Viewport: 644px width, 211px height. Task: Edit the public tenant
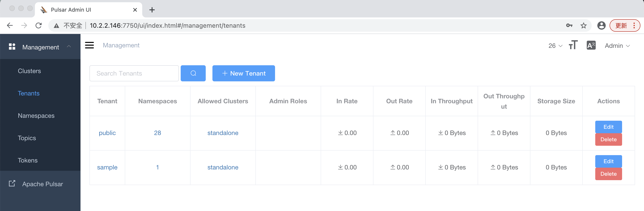(608, 127)
